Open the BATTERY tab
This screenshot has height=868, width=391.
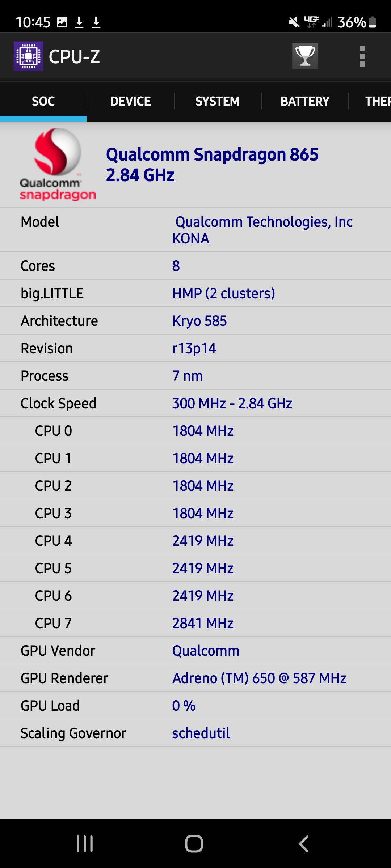[x=305, y=101]
